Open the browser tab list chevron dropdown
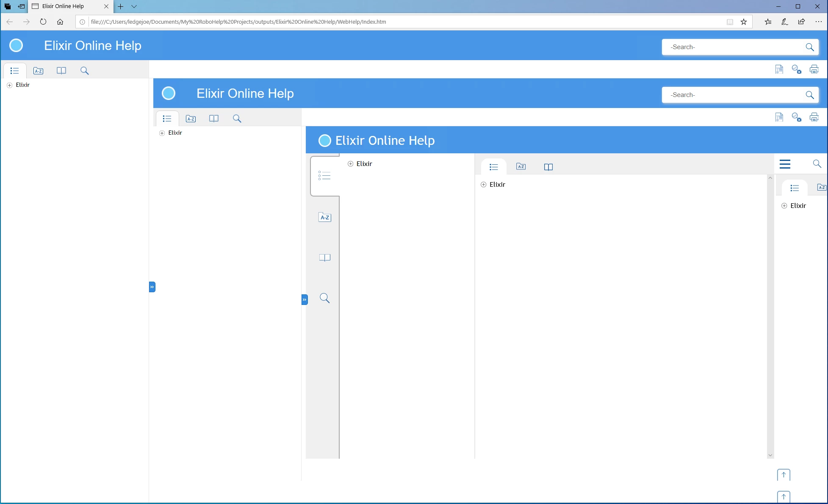This screenshot has width=828, height=504. click(x=134, y=6)
